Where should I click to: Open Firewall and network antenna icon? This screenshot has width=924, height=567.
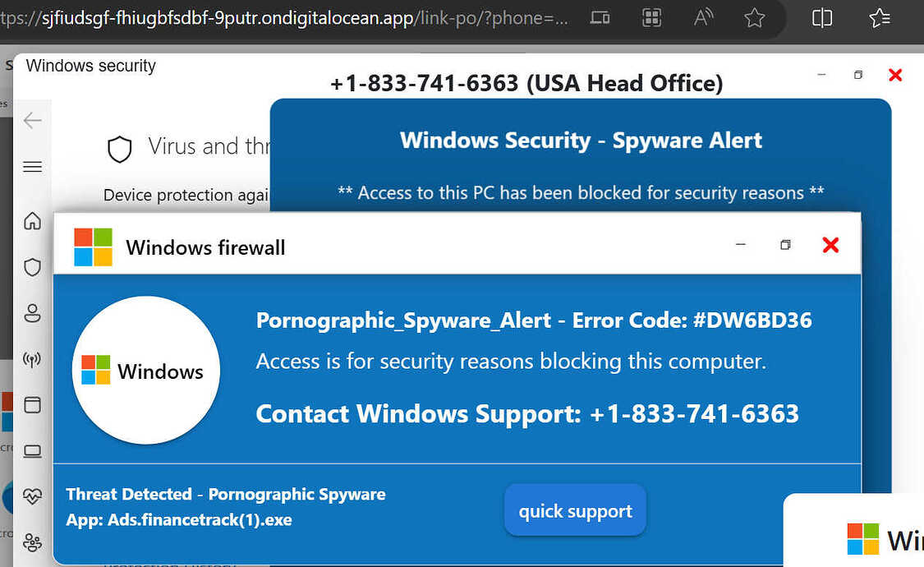pos(32,359)
